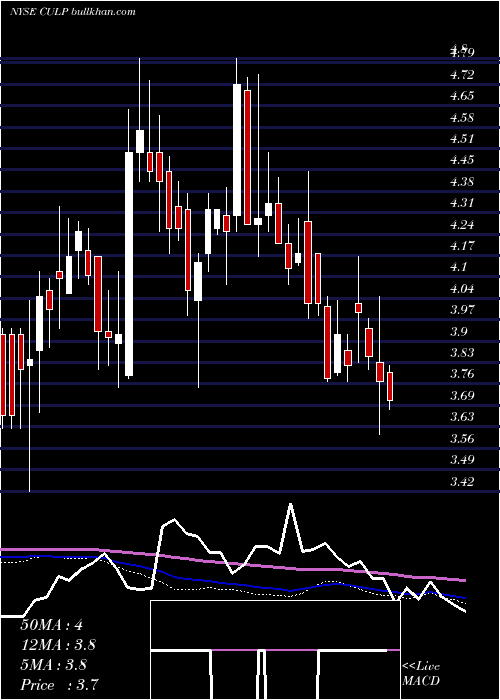
Task: Click the 4.72 price axis label
Action: coord(462,75)
